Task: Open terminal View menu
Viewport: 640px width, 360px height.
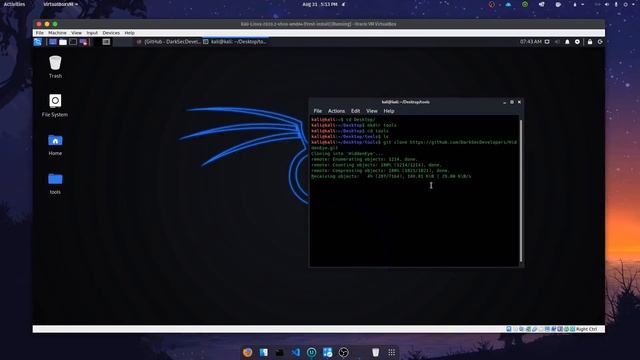Action: click(371, 111)
